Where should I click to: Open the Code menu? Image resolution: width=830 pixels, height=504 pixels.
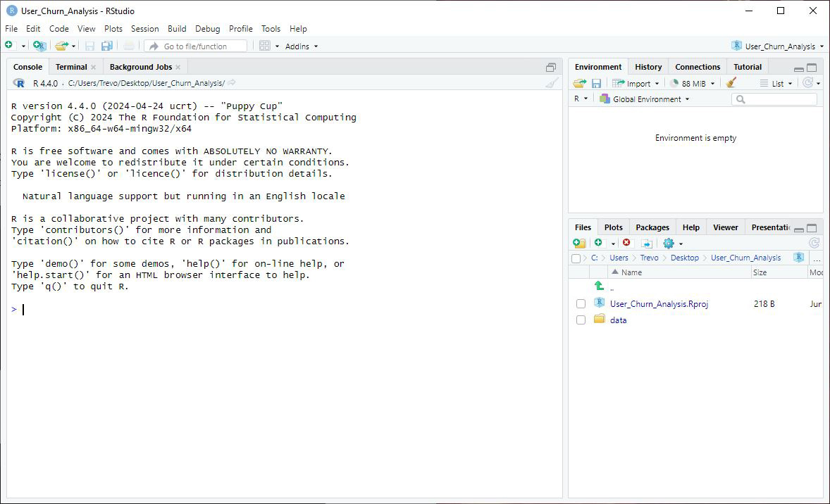(58, 29)
